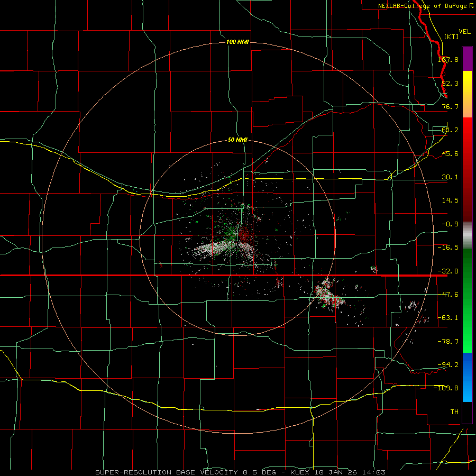Pick the light blue segment of the color bar

467,391
